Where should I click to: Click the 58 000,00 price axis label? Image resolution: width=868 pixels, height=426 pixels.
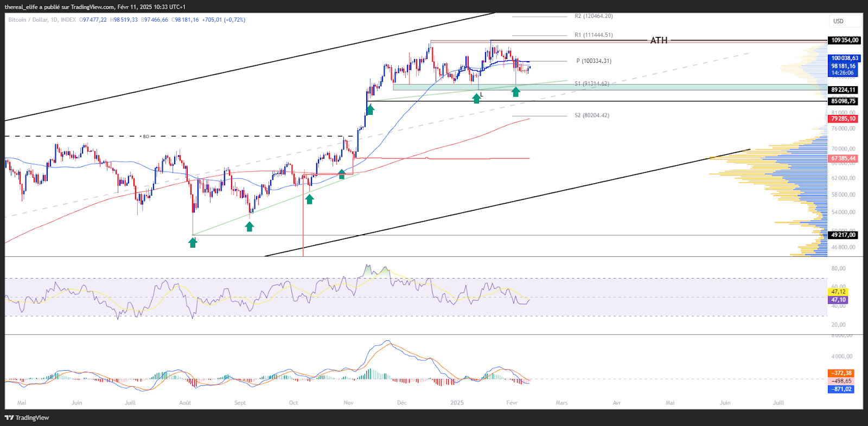pyautogui.click(x=843, y=195)
